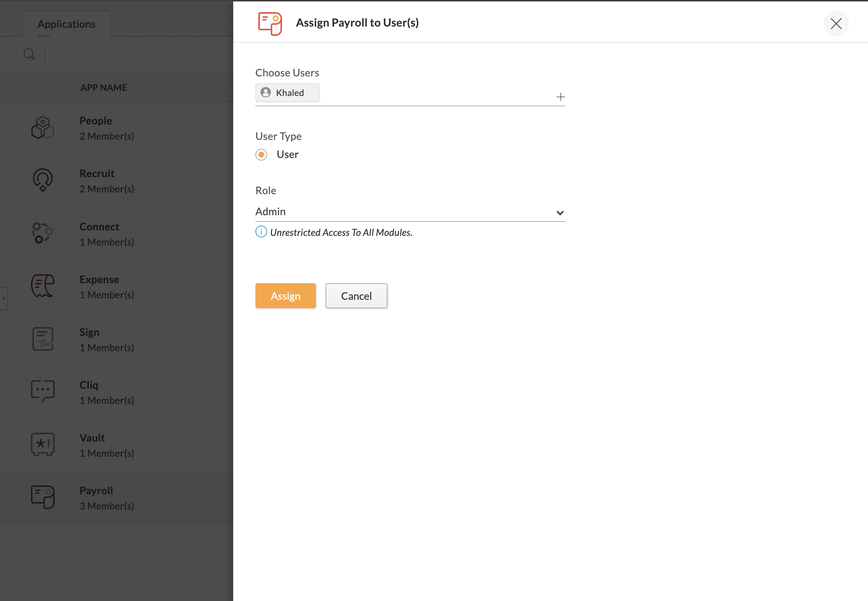Image resolution: width=868 pixels, height=601 pixels.
Task: Select the User radio button
Action: pos(261,155)
